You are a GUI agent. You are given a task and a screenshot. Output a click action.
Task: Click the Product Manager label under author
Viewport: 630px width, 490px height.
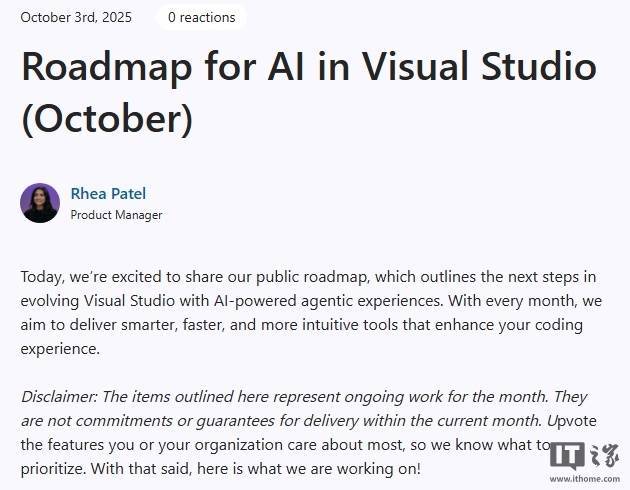point(116,215)
